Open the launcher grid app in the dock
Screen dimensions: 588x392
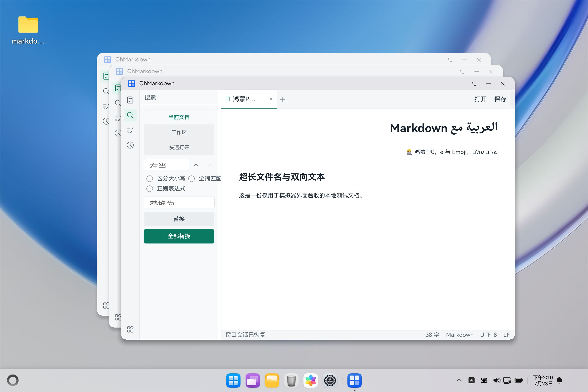click(x=233, y=381)
